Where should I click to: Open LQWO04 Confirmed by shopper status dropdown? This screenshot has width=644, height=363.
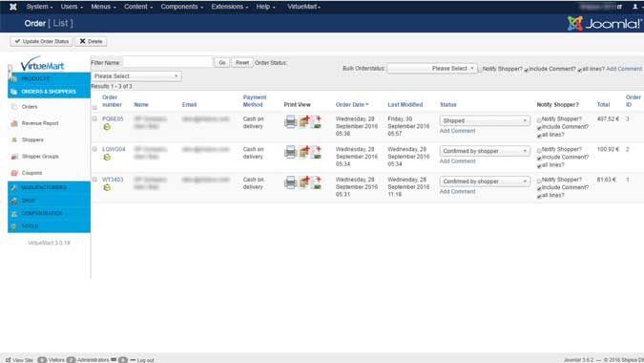coord(485,151)
